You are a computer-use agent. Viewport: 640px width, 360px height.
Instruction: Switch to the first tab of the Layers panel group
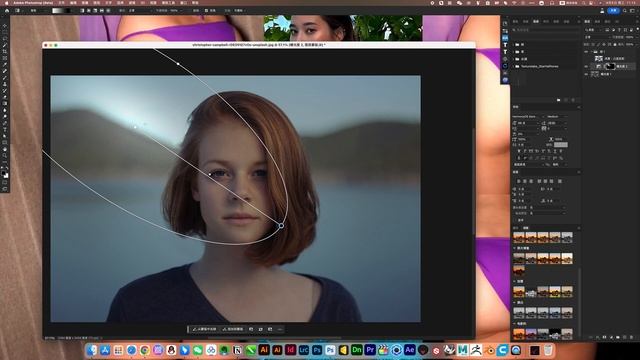point(587,22)
